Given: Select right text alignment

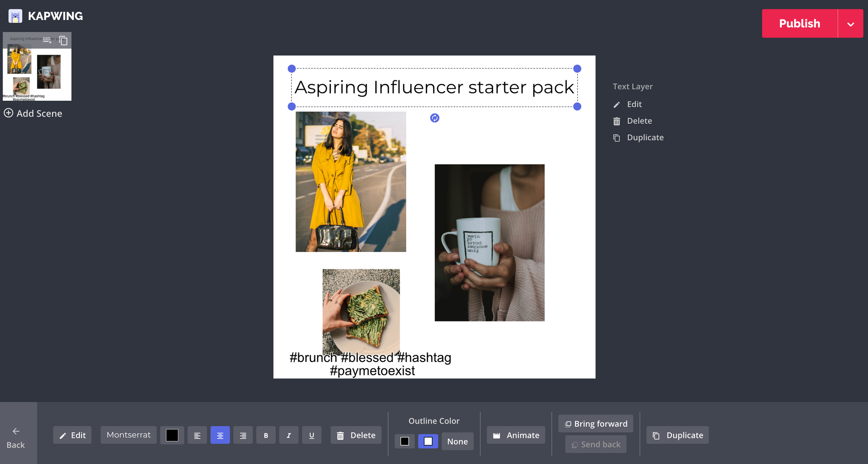Looking at the screenshot, I should [x=243, y=435].
